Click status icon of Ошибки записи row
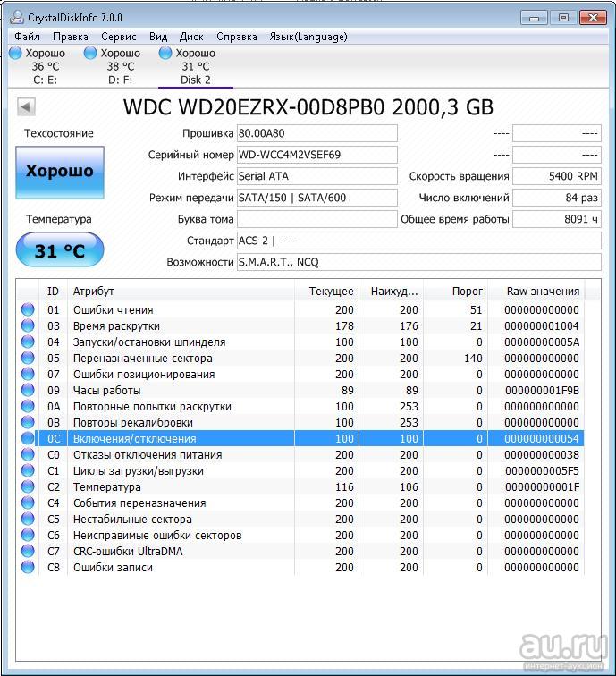Viewport: 616px width, 676px height. [28, 567]
